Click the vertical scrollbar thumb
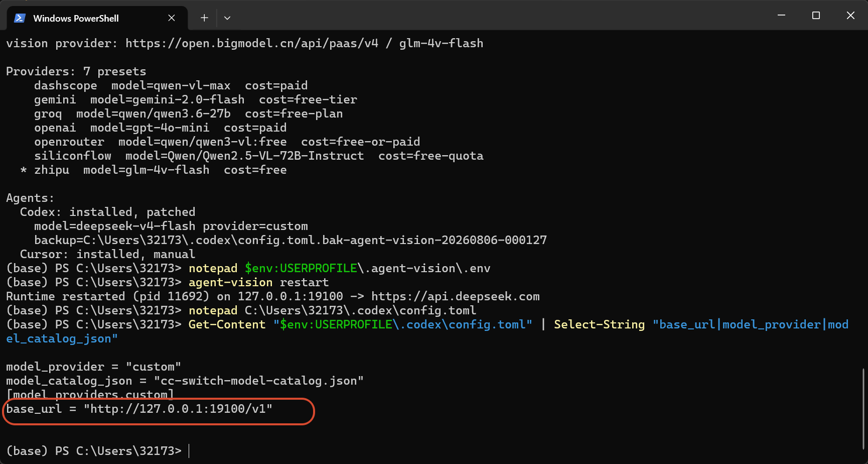Image resolution: width=868 pixels, height=464 pixels. (x=863, y=409)
